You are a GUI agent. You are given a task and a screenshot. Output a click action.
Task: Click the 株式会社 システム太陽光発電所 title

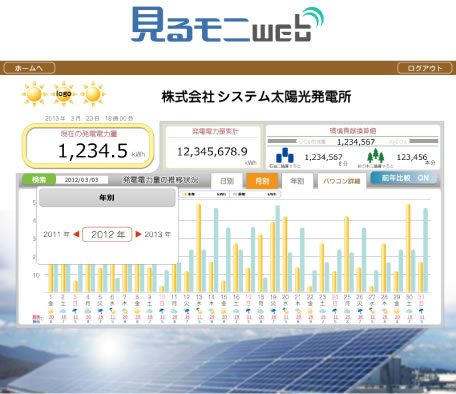click(x=256, y=97)
